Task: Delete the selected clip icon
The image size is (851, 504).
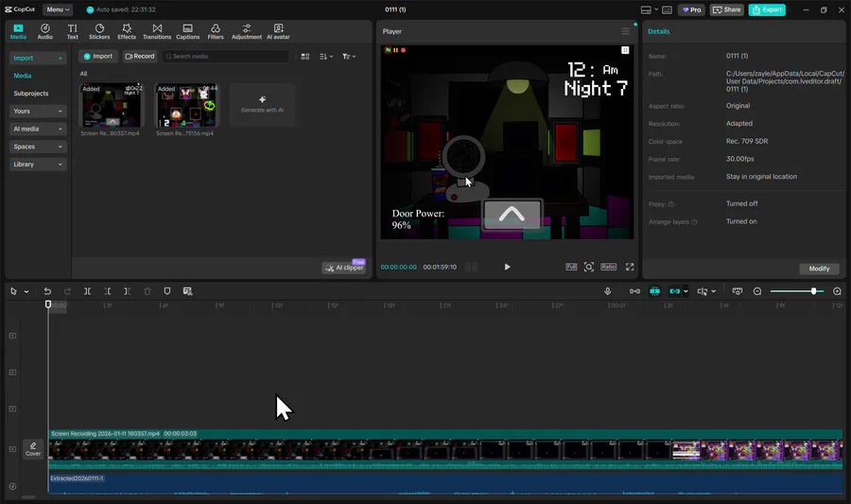Action: click(x=148, y=291)
